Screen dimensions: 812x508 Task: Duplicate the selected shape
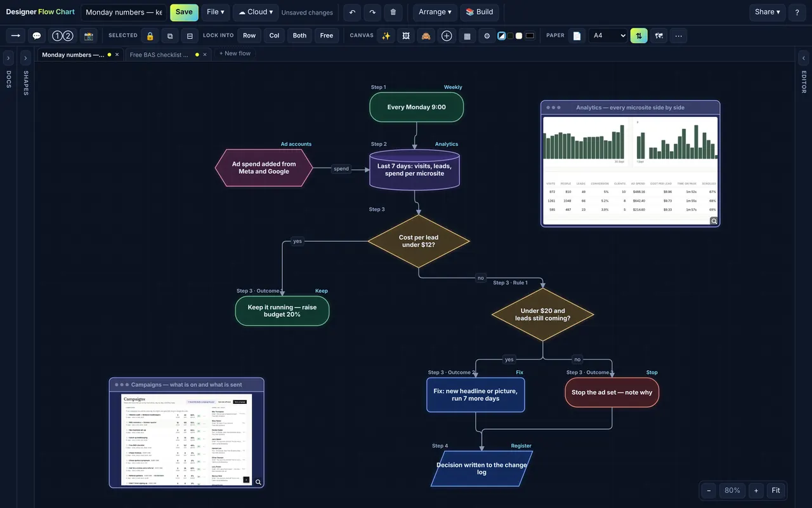(170, 36)
